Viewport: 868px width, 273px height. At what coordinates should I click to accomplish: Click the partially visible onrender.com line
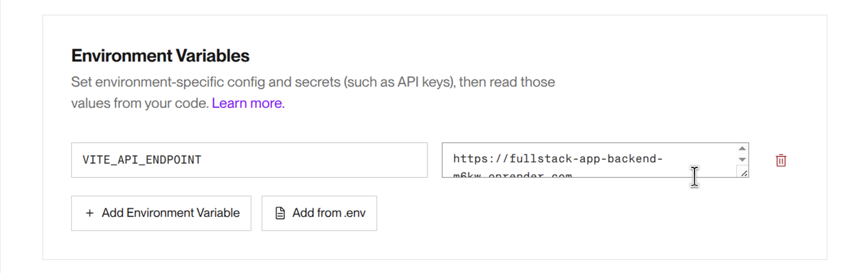tap(512, 175)
